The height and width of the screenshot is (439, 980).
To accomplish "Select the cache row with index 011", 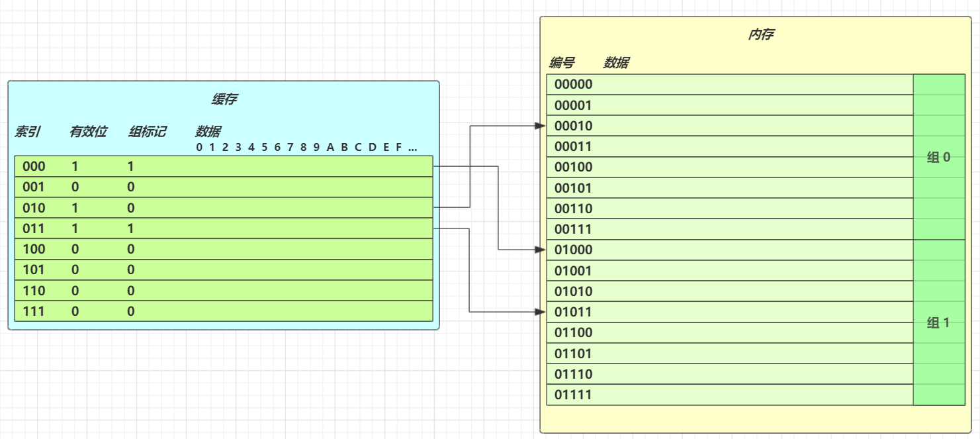I will 224,228.
